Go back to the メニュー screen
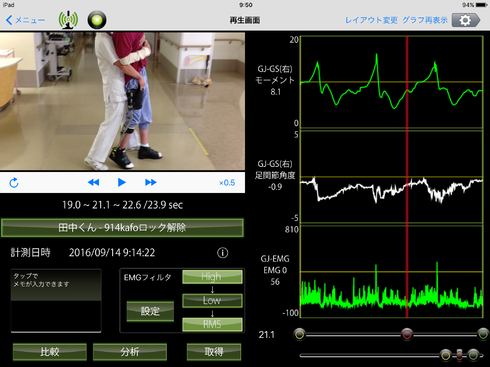This screenshot has height=367, width=490. pyautogui.click(x=25, y=20)
